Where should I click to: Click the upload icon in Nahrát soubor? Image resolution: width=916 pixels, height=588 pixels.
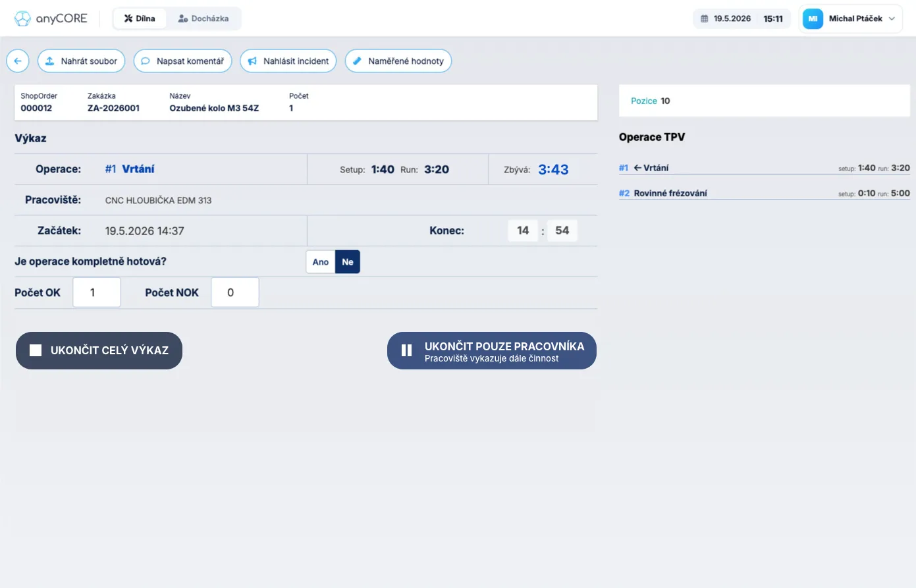point(49,61)
